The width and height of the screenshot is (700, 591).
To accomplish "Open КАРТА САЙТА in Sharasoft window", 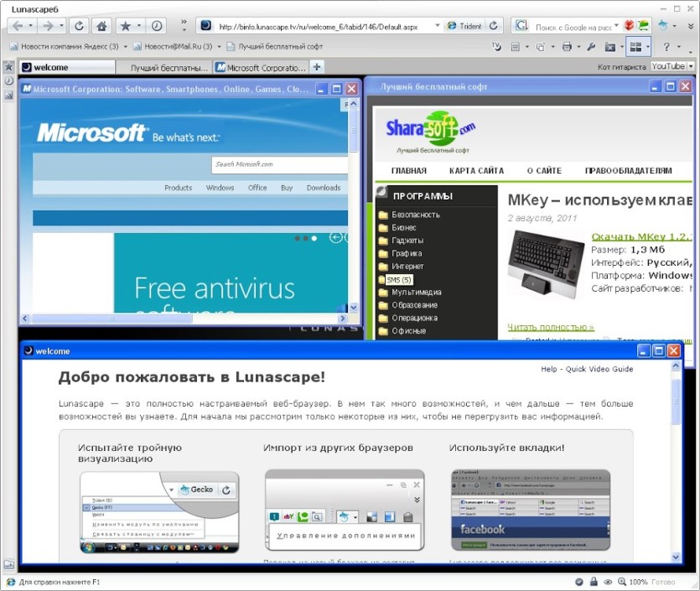I will [x=476, y=171].
